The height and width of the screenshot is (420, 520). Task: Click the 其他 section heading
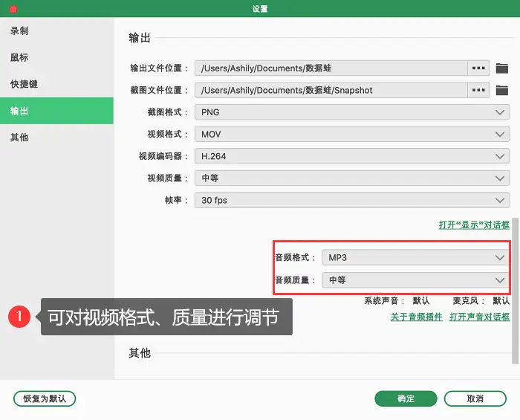click(x=140, y=353)
